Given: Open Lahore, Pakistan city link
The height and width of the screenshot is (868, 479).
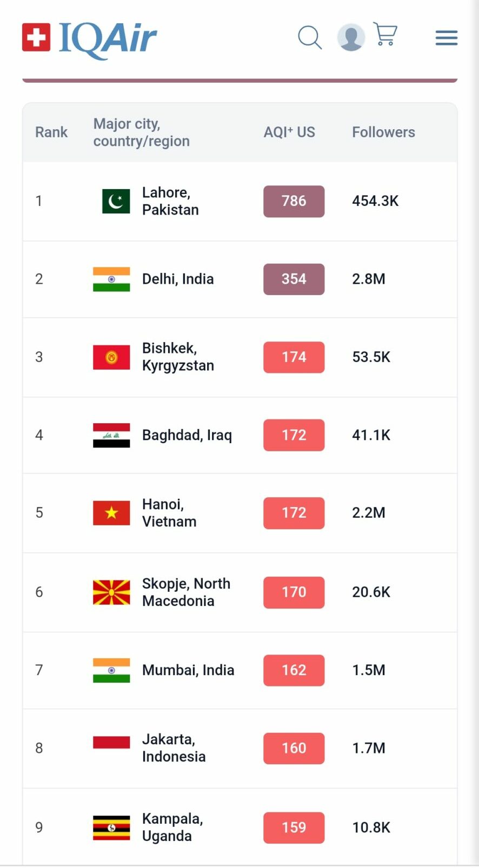Looking at the screenshot, I should [170, 201].
